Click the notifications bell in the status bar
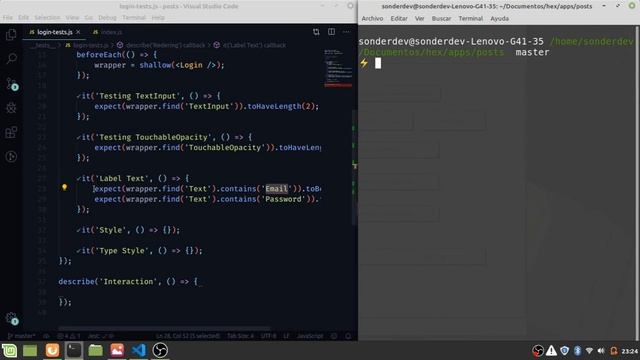This screenshot has height=360, width=640. tap(348, 336)
